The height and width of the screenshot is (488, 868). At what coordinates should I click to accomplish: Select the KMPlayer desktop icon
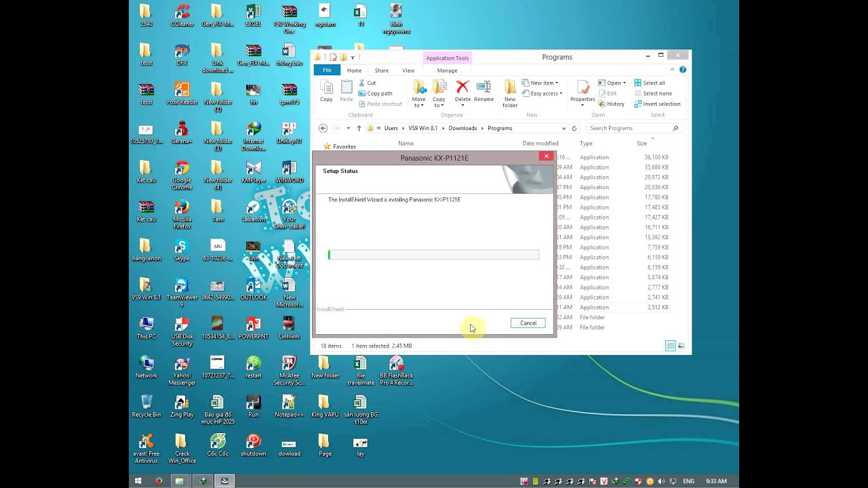(254, 172)
